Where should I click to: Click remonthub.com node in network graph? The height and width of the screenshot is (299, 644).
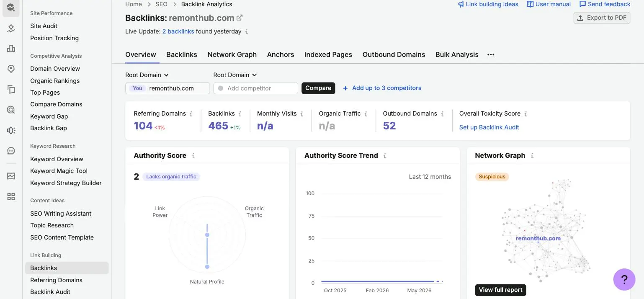[x=538, y=238]
